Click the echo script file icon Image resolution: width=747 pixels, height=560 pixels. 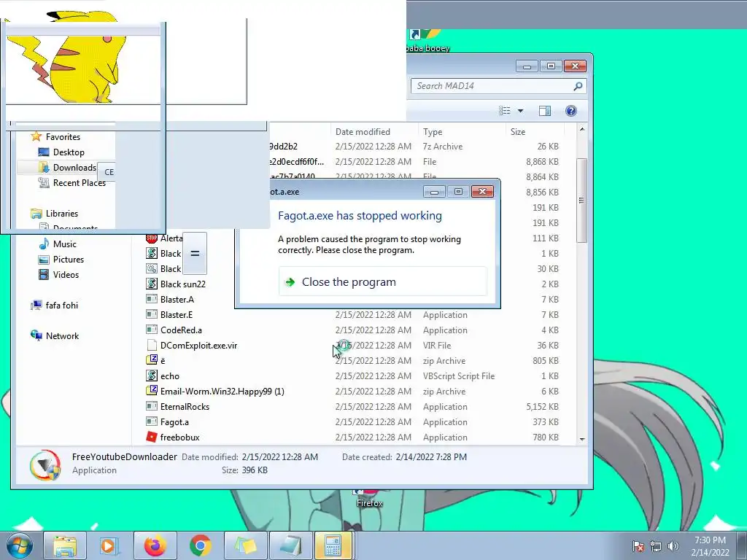152,376
